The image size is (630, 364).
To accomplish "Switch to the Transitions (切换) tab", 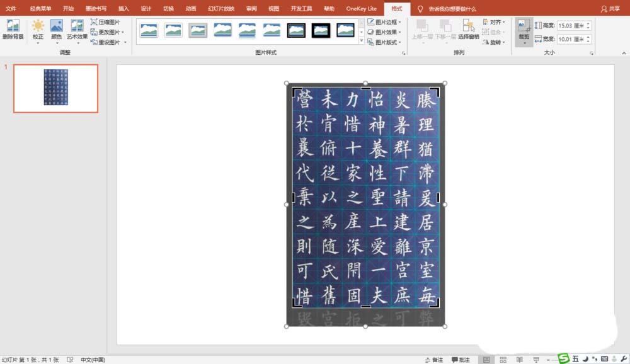I will pos(169,8).
